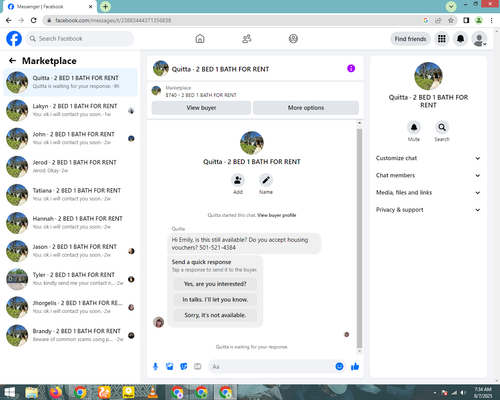Click the chat vertical scrollbar
Viewport: 500px width, 400px height.
click(x=359, y=238)
